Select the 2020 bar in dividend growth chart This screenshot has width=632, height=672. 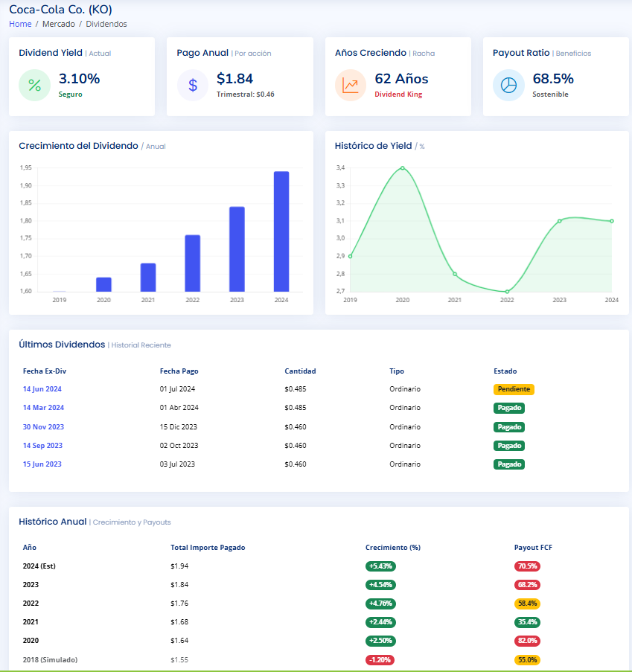coord(103,284)
